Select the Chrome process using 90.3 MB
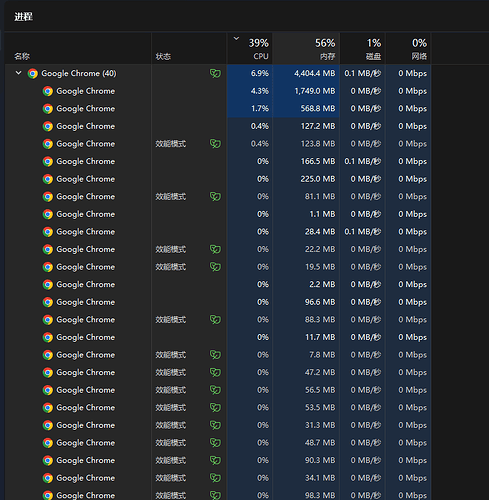The image size is (489, 500). 218,460
